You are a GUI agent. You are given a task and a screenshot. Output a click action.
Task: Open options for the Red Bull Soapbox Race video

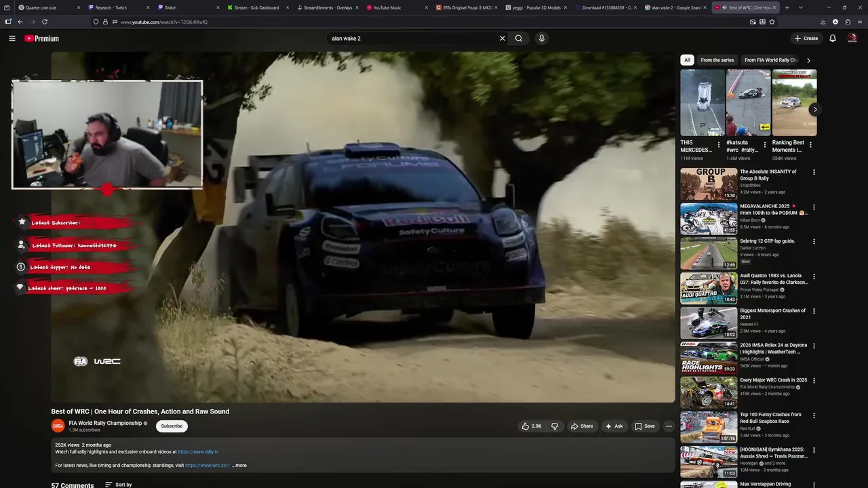(814, 415)
